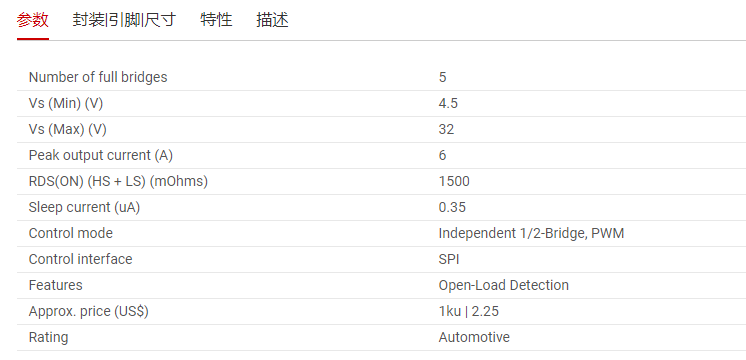Click the Vs (Max) (V) value 32

click(x=446, y=129)
